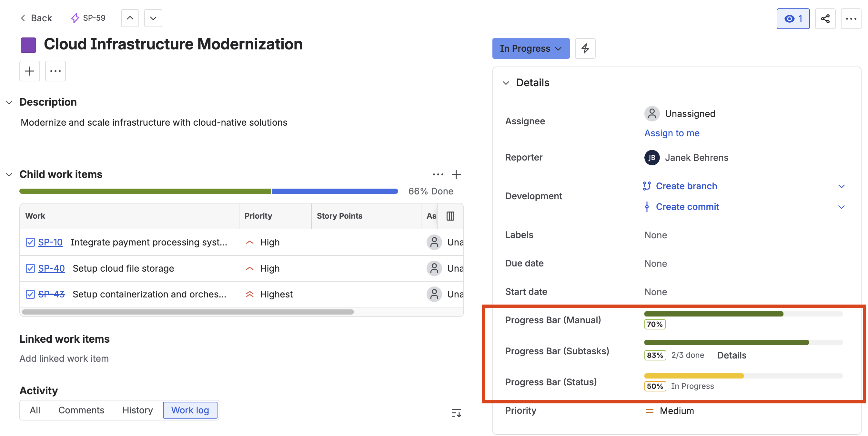Toggle the SP-43 completion checkbox
The width and height of the screenshot is (868, 436).
pos(30,294)
